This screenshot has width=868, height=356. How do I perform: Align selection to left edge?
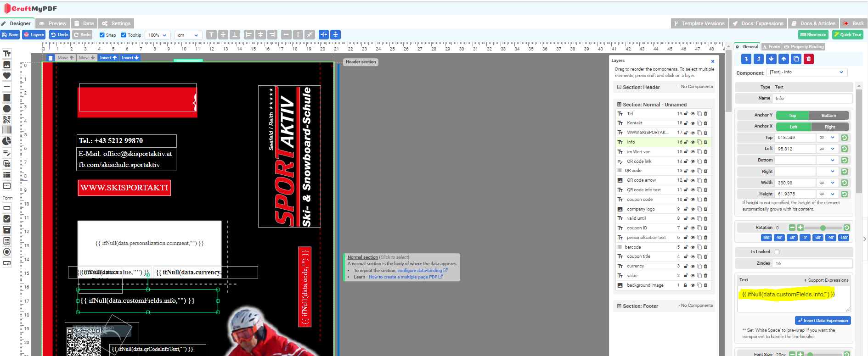(x=249, y=35)
